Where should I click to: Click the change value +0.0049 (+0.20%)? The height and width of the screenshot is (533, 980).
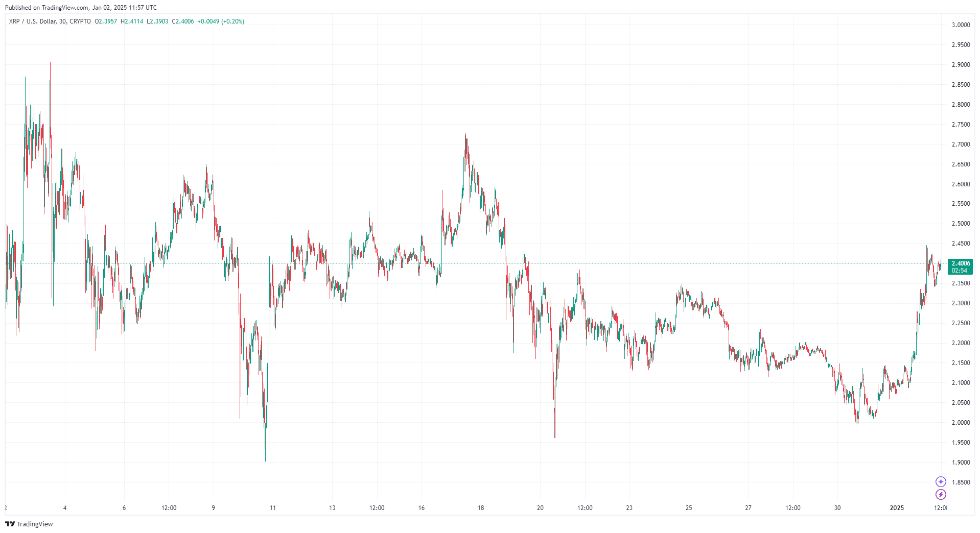(x=221, y=21)
